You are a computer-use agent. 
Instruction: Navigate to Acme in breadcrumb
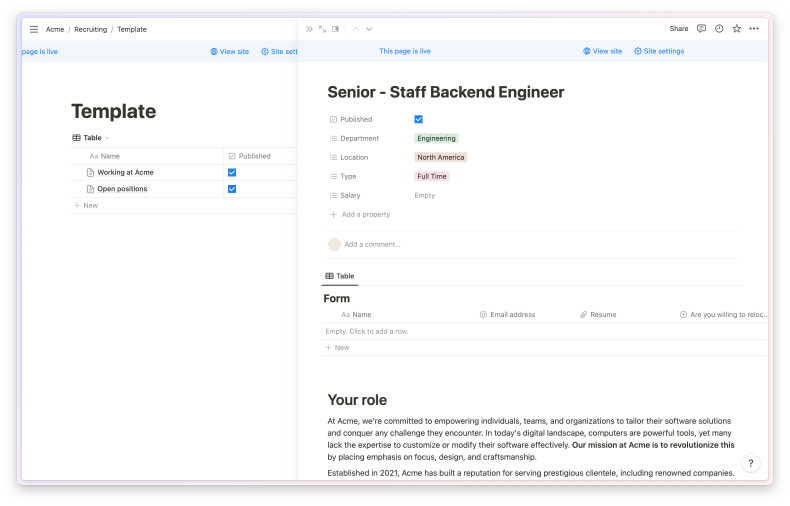point(55,29)
